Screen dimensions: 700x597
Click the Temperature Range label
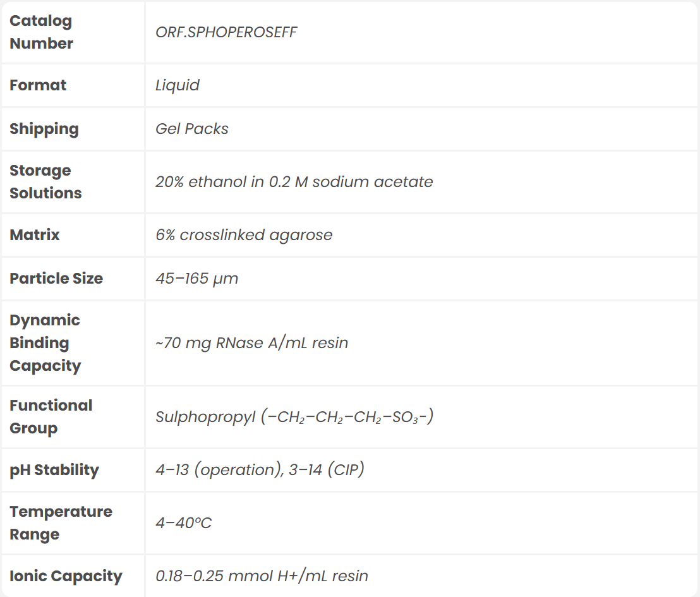pyautogui.click(x=61, y=523)
